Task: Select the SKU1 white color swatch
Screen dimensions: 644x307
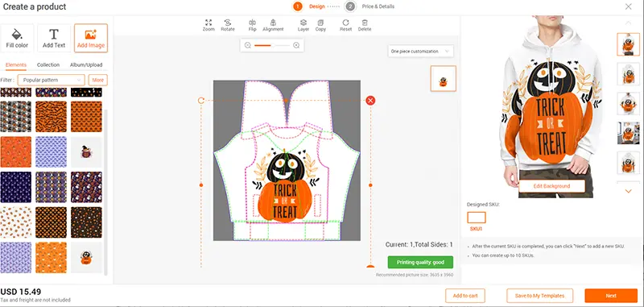Action: (477, 218)
